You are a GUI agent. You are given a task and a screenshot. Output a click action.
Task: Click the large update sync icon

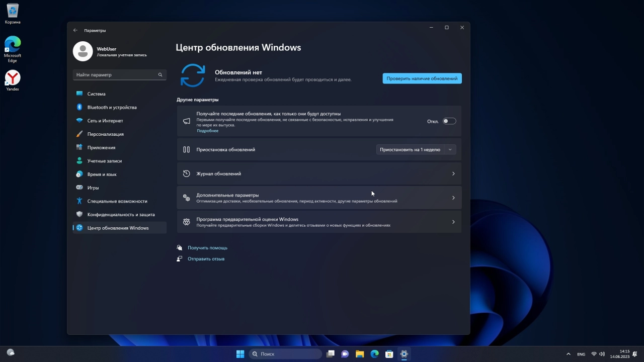point(193,75)
